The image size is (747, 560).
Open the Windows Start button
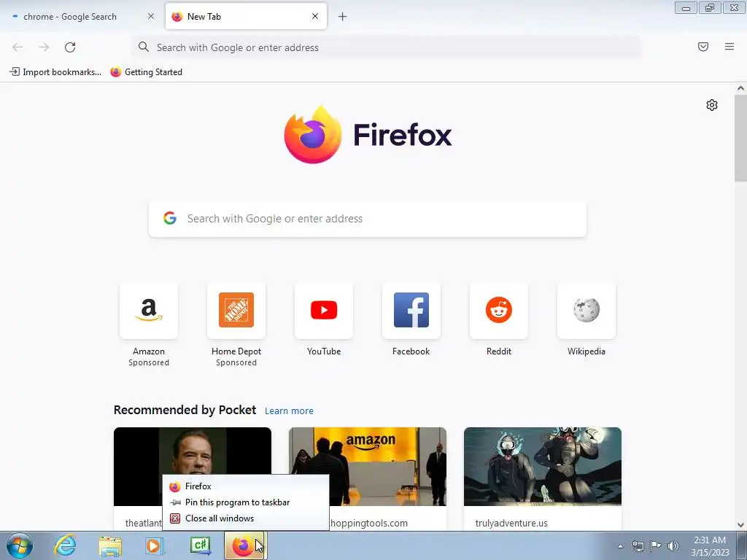point(20,545)
